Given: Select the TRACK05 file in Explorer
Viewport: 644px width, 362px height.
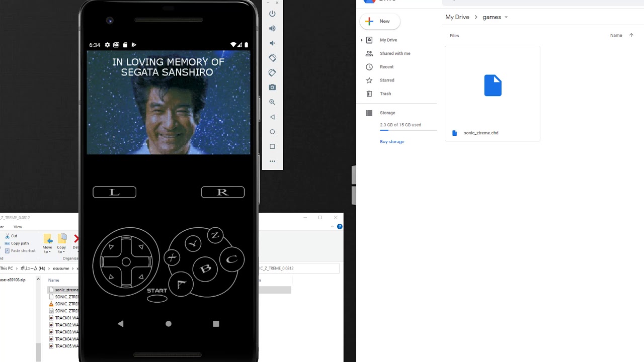Looking at the screenshot, I should click(64, 346).
